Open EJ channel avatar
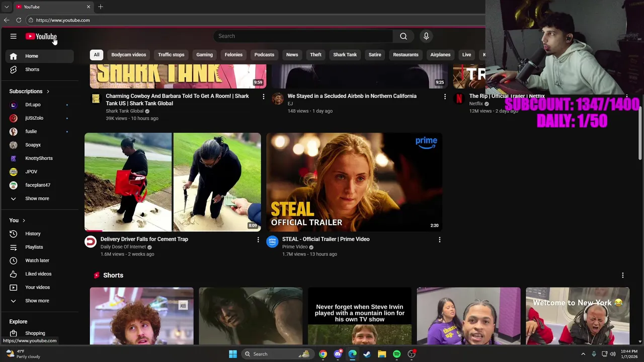Viewport: 644px width, 362px height. [x=278, y=99]
